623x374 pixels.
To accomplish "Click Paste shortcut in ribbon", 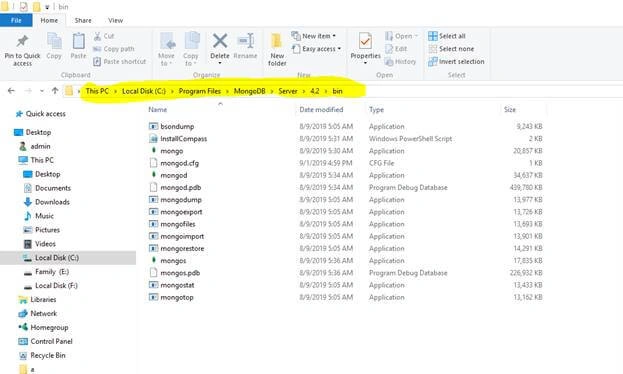I will 120,62.
